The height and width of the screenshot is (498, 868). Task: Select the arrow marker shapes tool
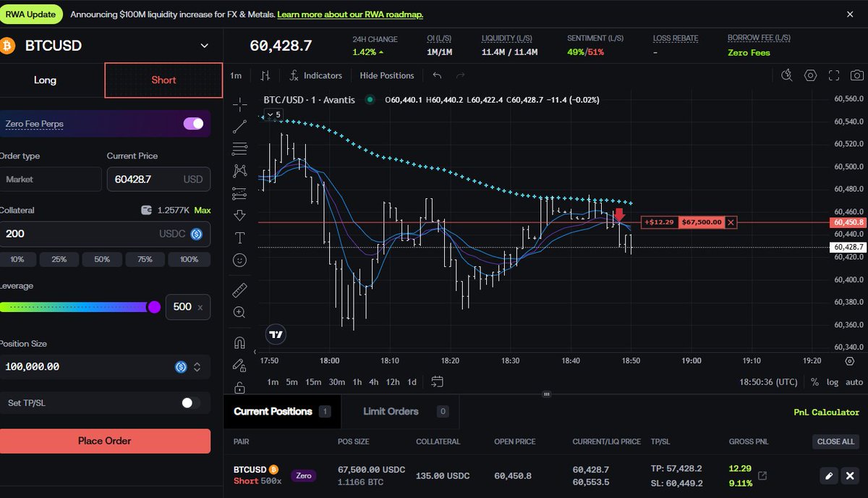pyautogui.click(x=239, y=215)
